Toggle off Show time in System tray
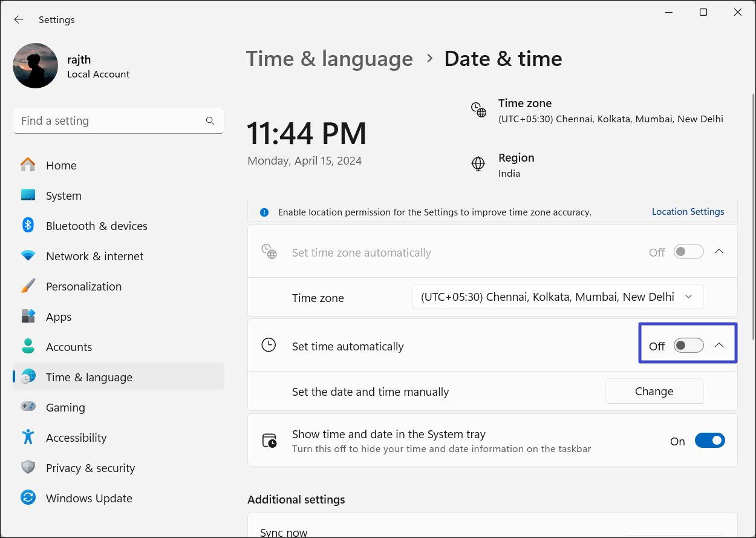 point(709,441)
